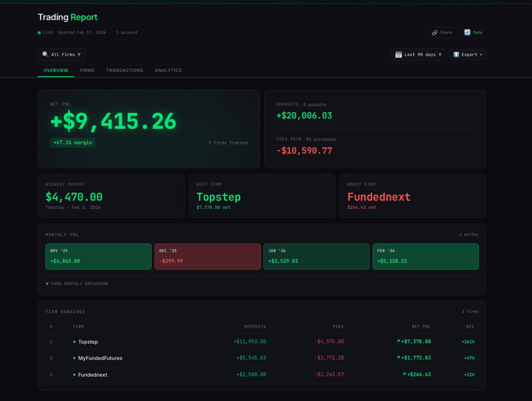Click the 95 purchases label
Screen dimensions: 532x401
[321, 139]
